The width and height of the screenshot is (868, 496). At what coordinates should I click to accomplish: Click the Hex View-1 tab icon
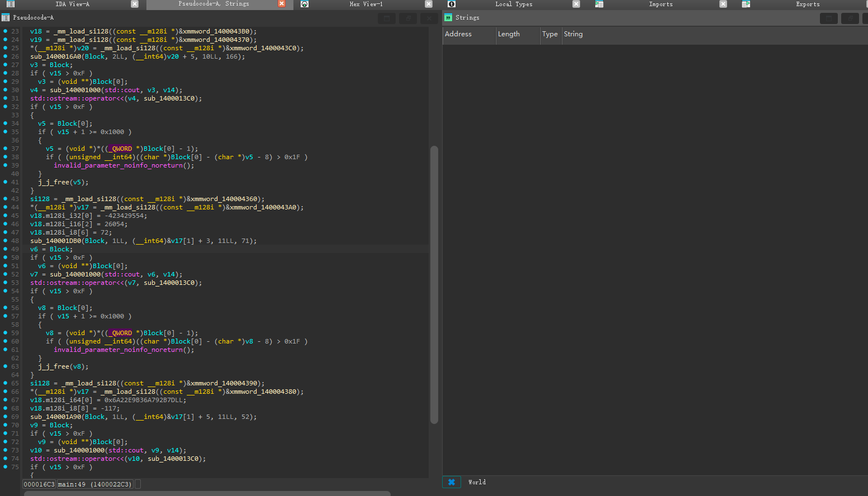tap(305, 4)
